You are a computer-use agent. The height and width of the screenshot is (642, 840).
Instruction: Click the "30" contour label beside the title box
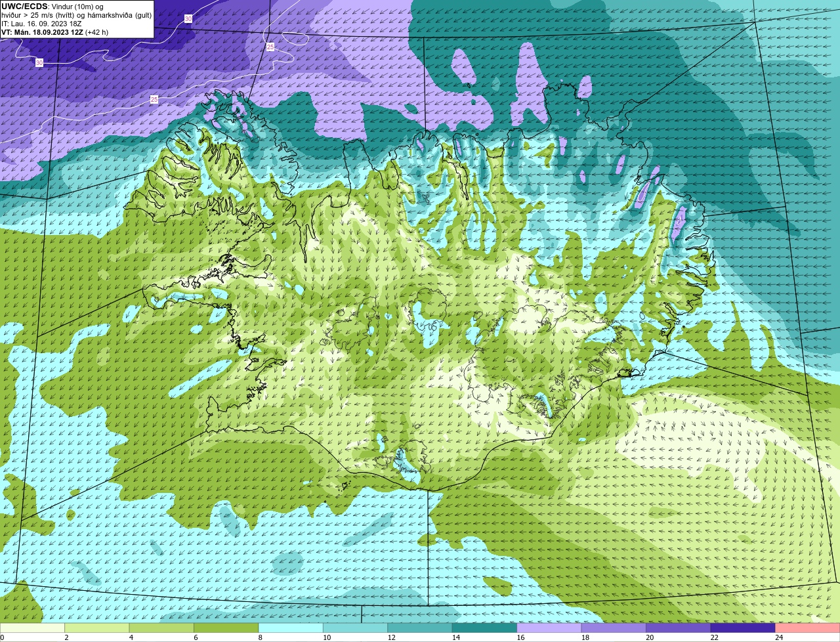point(188,19)
